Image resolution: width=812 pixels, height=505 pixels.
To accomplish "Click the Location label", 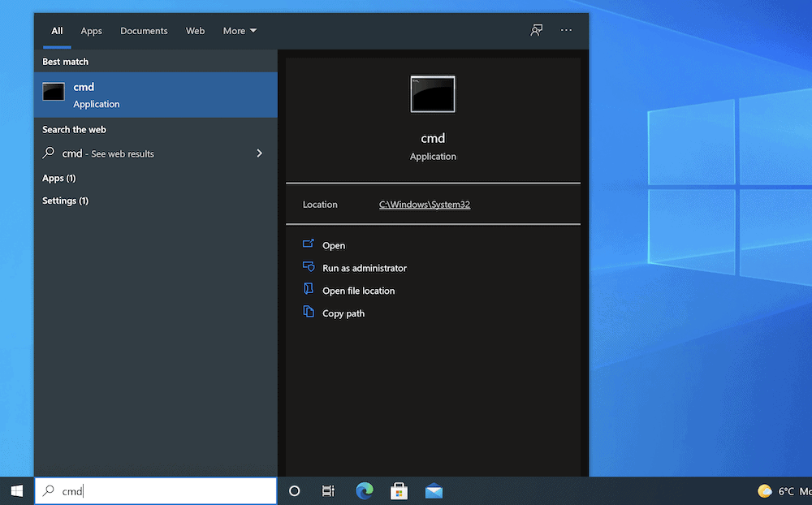I will coord(320,205).
